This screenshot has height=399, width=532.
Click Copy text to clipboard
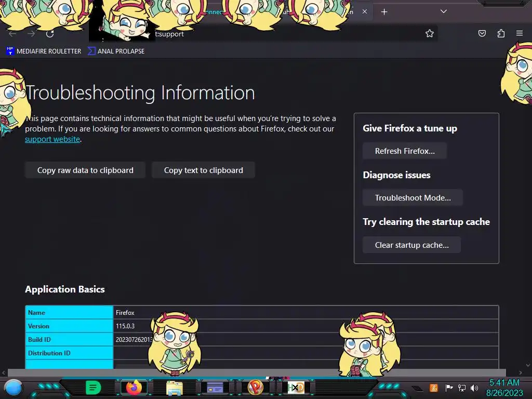pos(204,170)
